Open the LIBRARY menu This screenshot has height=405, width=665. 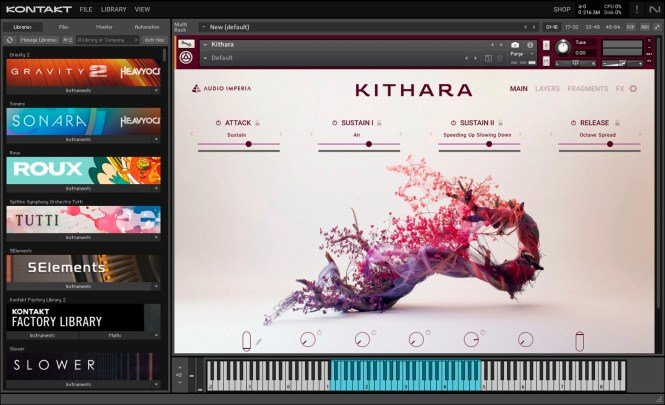pos(113,9)
